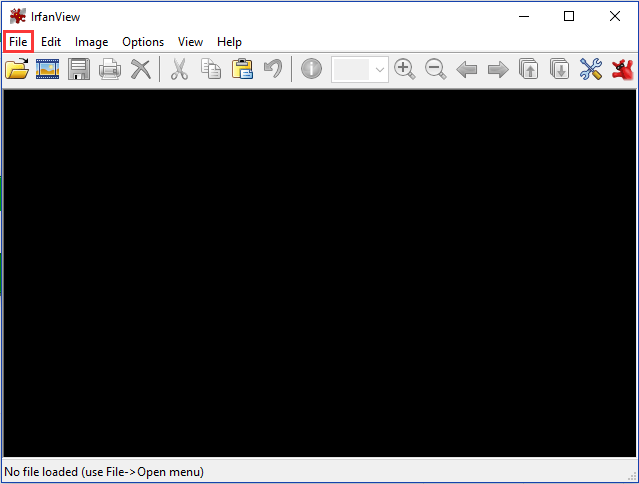Image resolution: width=639 pixels, height=484 pixels.
Task: Click the Delete file X icon
Action: tap(141, 69)
